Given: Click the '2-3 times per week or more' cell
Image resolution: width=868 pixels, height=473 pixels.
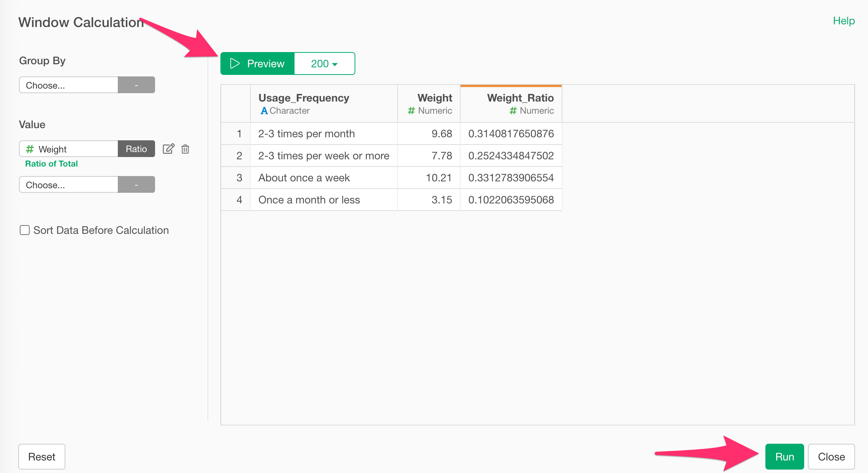Looking at the screenshot, I should coord(324,156).
